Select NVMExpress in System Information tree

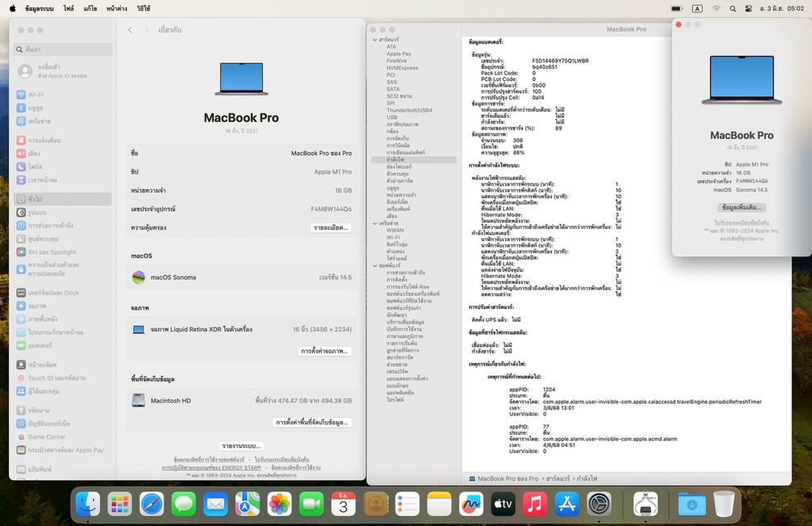click(x=402, y=68)
